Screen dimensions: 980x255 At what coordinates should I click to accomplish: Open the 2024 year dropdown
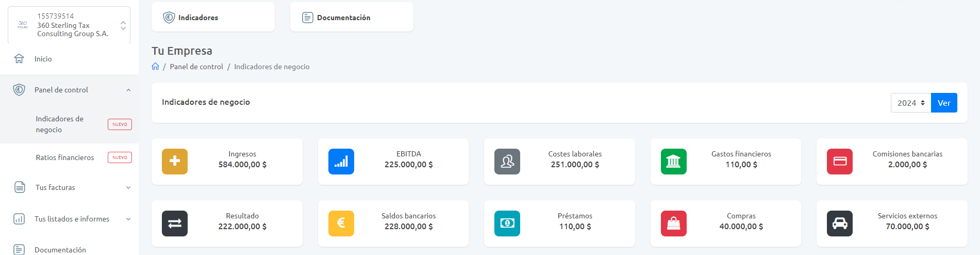[910, 103]
